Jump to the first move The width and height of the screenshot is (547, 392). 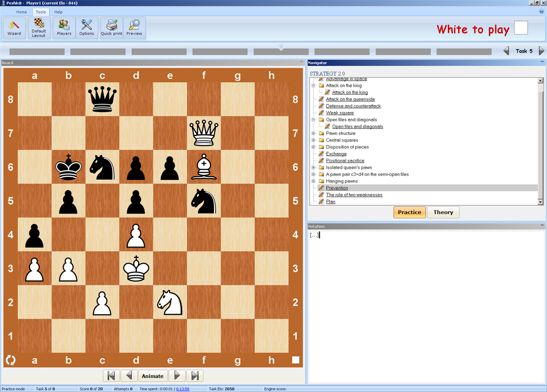[x=111, y=376]
